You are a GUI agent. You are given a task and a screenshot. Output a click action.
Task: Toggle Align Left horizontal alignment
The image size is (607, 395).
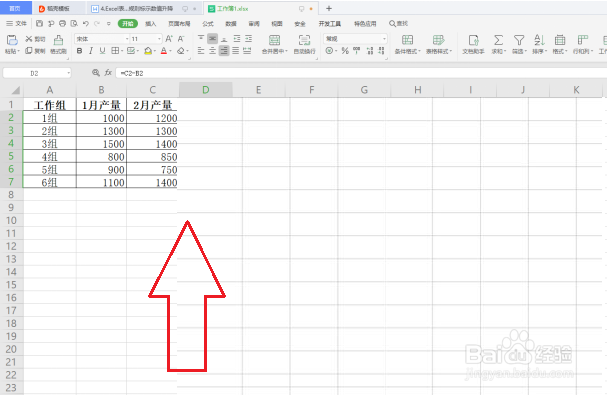[201, 51]
